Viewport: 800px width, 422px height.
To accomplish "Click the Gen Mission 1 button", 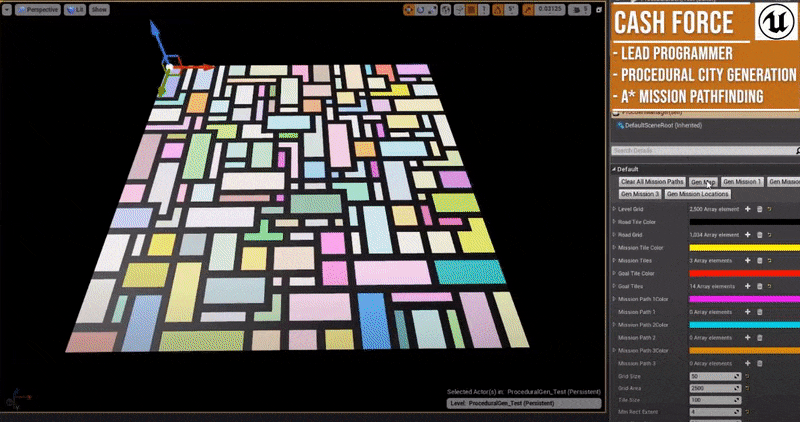I will click(x=742, y=182).
